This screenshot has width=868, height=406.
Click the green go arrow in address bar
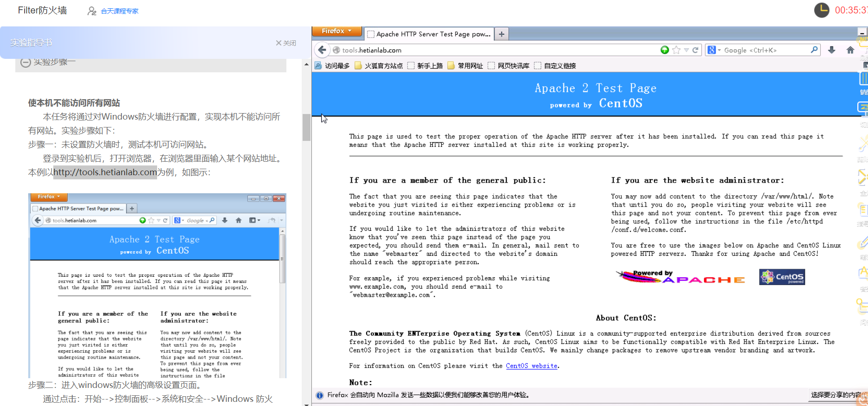tap(665, 50)
